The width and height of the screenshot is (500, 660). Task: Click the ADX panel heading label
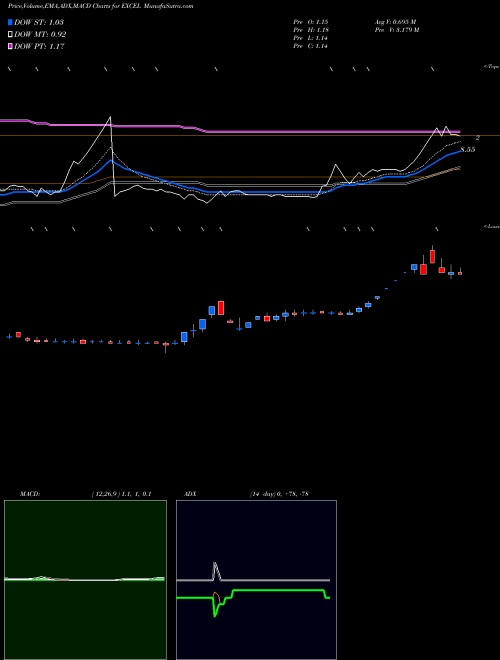(x=190, y=494)
